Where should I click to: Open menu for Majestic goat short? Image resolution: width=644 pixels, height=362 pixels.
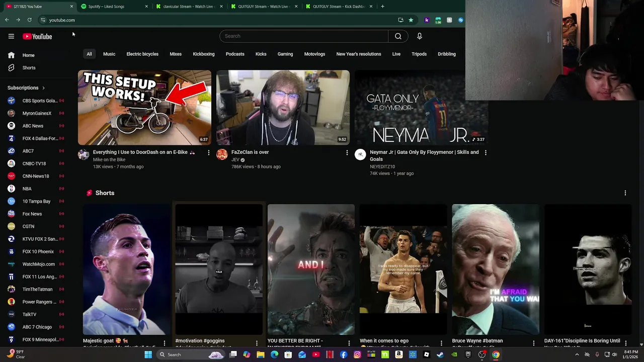click(x=164, y=343)
